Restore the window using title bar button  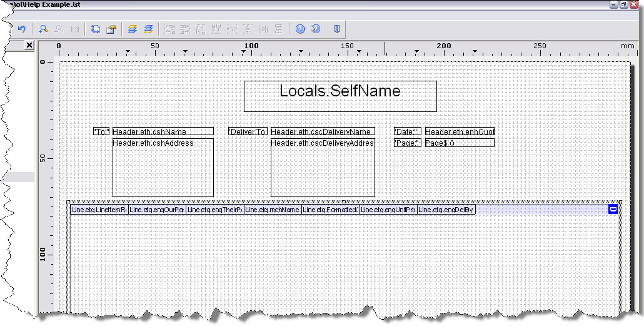tap(624, 4)
